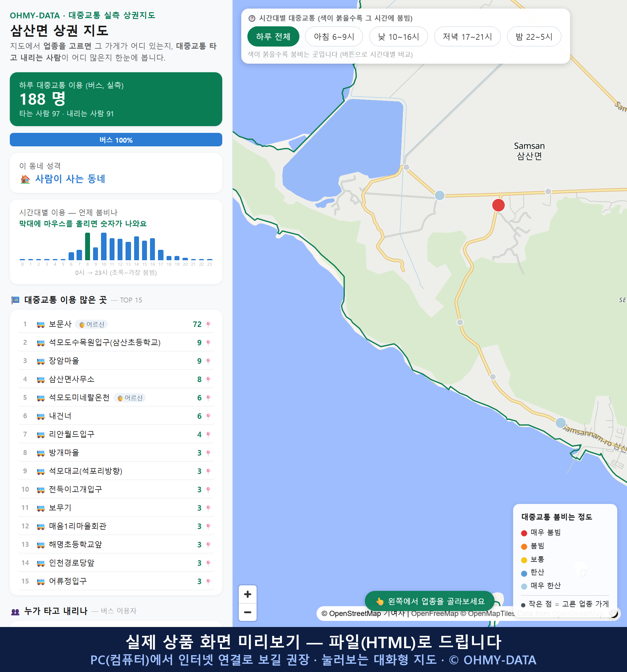This screenshot has height=672, width=627.
Task: Open the OpenFreeMap attribution link
Action: (435, 614)
